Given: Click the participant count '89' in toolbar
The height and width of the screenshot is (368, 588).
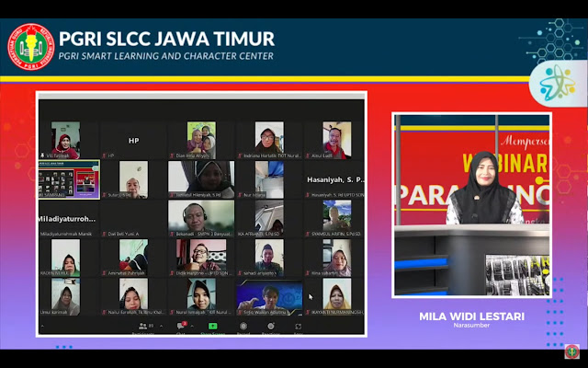Looking at the screenshot, I should click(151, 326).
